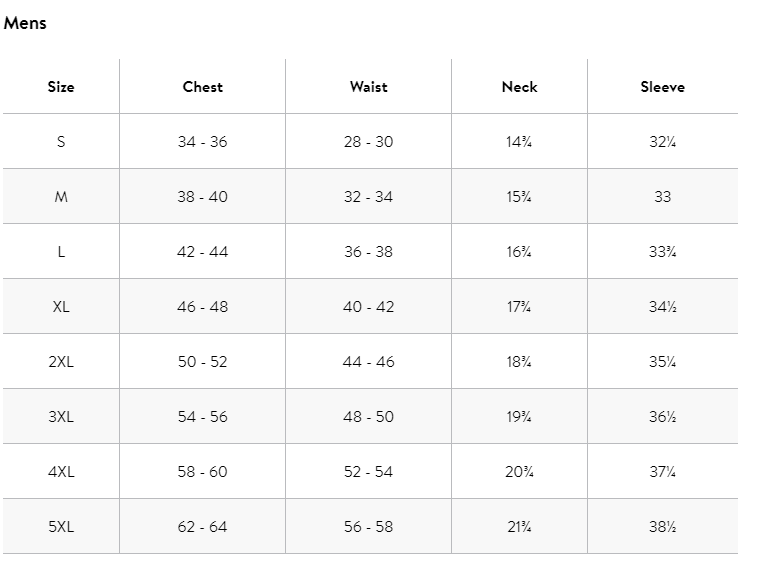Image resolution: width=757 pixels, height=581 pixels.
Task: Click waist measurement 56 - 58
Action: click(368, 527)
